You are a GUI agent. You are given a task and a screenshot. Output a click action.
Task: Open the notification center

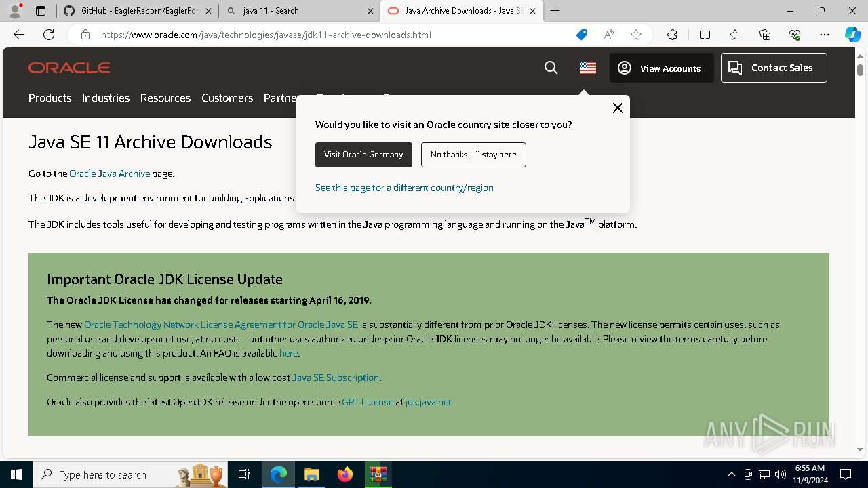click(846, 474)
